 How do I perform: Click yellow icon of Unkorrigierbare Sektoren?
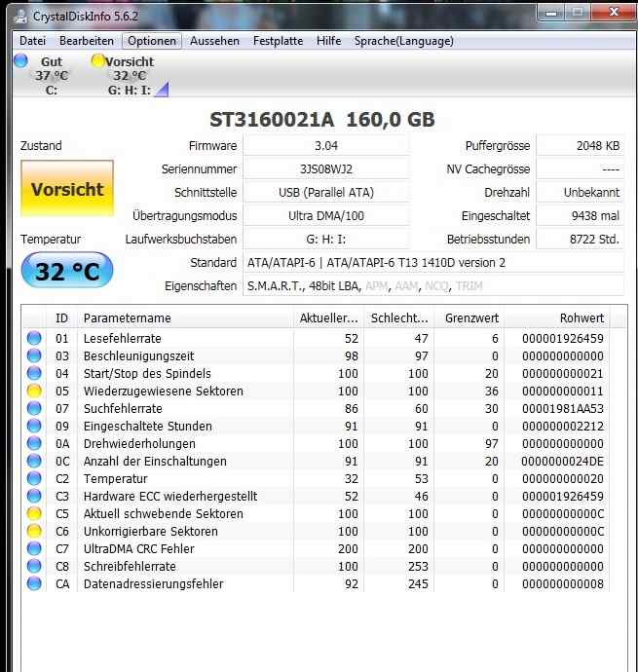point(34,532)
